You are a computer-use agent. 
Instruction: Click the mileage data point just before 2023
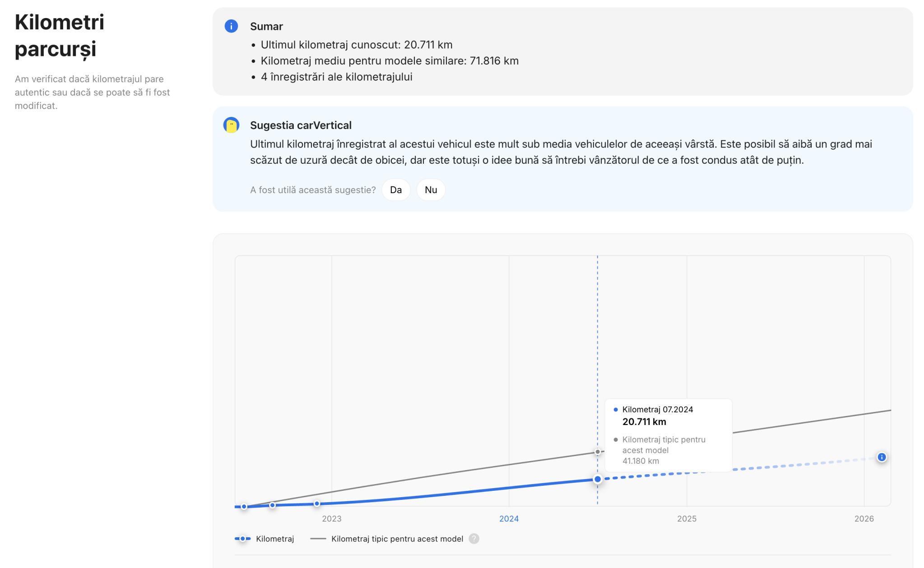point(317,503)
